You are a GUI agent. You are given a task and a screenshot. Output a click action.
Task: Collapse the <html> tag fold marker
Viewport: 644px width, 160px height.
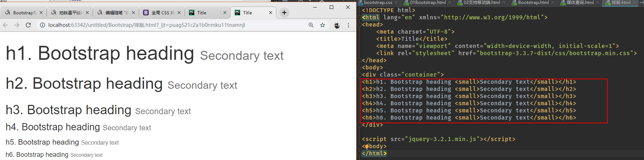click(x=359, y=18)
